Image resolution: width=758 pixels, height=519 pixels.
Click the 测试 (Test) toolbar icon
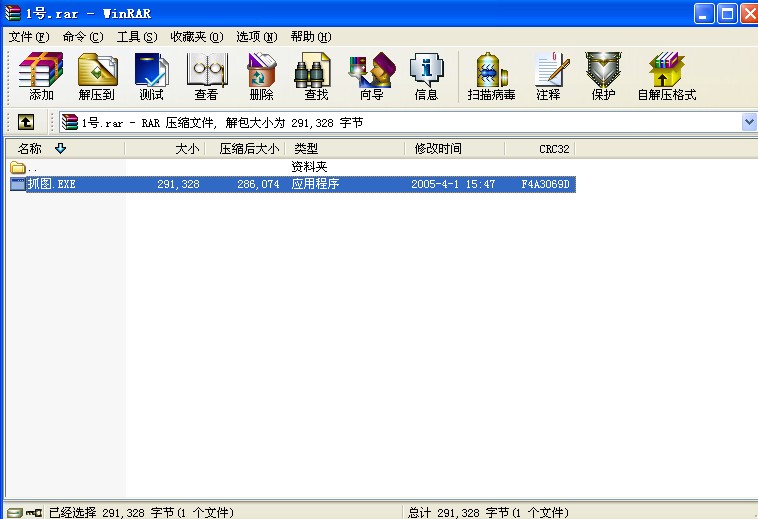[x=151, y=76]
